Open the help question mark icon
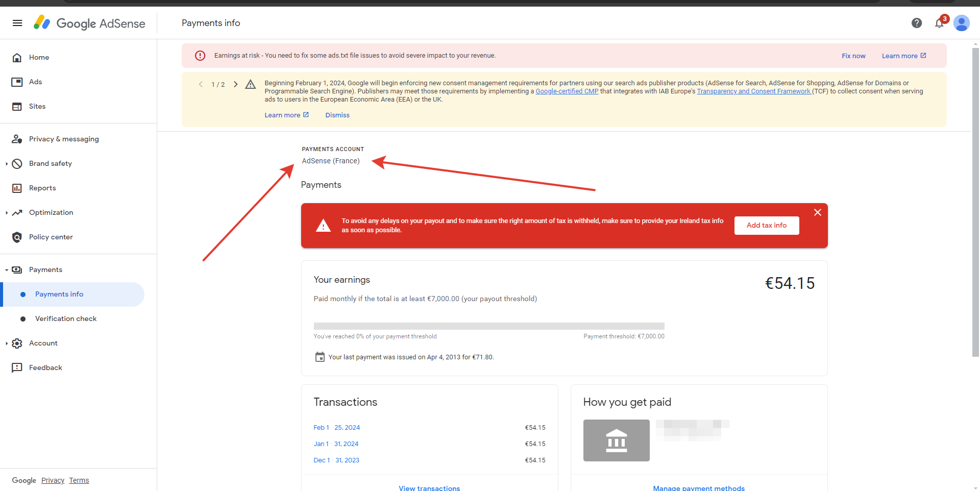 tap(917, 23)
